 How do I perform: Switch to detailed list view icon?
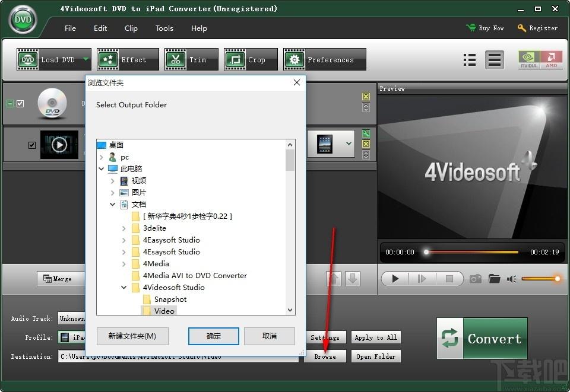click(470, 60)
